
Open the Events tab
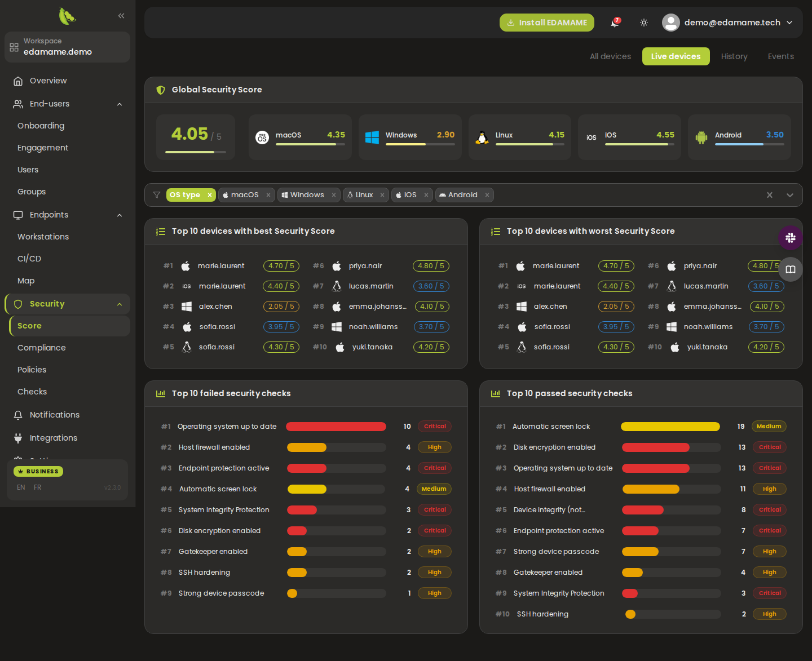(780, 56)
